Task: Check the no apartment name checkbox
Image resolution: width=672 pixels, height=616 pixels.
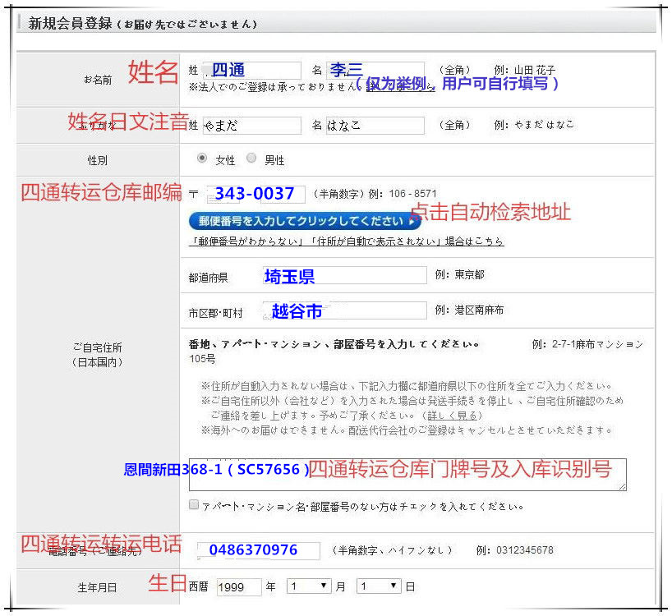Action: click(x=194, y=504)
